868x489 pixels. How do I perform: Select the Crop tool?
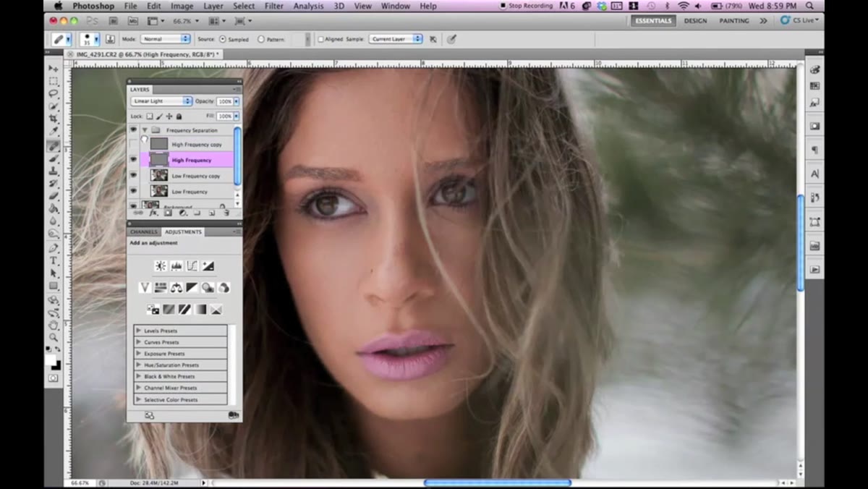click(54, 119)
